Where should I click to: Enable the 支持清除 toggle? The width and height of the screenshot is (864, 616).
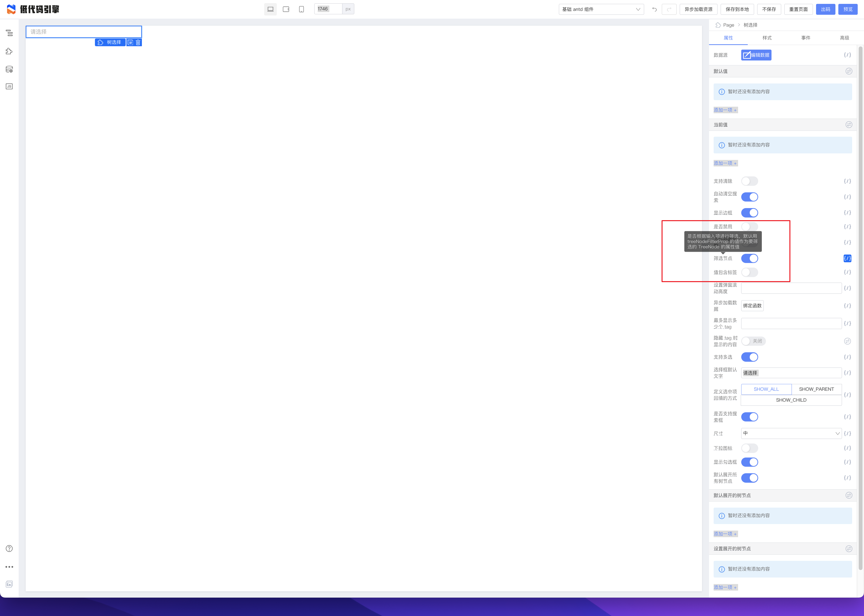coord(749,181)
